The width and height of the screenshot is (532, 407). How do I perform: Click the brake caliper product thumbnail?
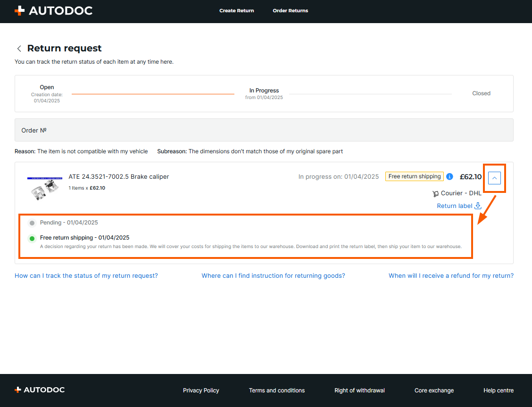tap(45, 188)
